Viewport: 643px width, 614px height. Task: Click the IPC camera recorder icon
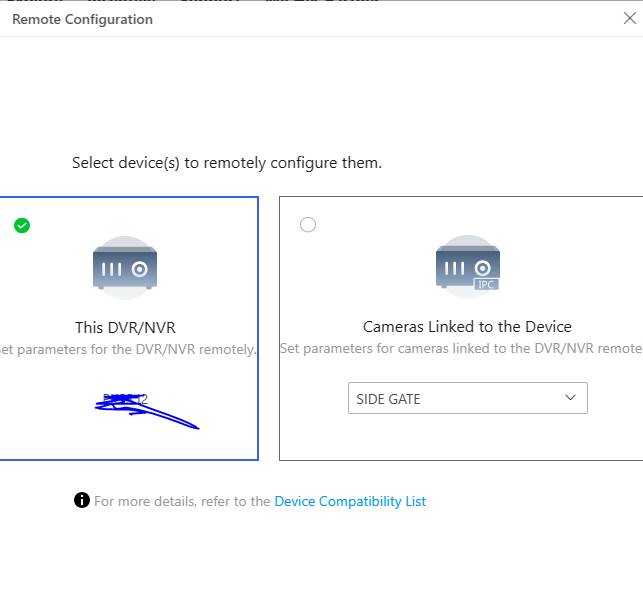(467, 268)
